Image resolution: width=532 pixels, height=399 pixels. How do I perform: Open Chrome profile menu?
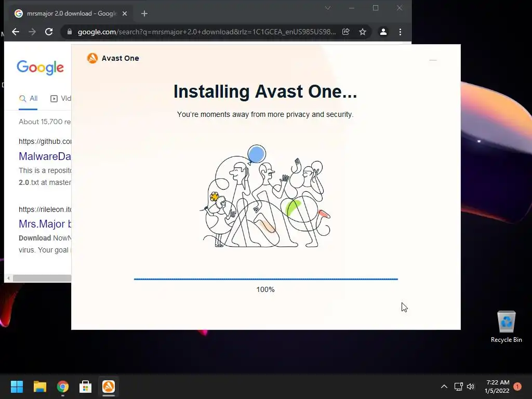click(383, 32)
